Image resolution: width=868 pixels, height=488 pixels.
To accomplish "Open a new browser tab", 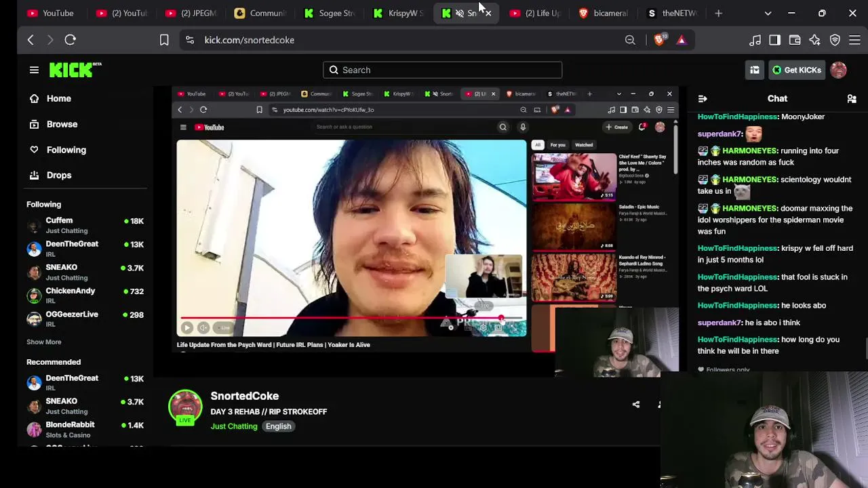I will click(x=718, y=13).
